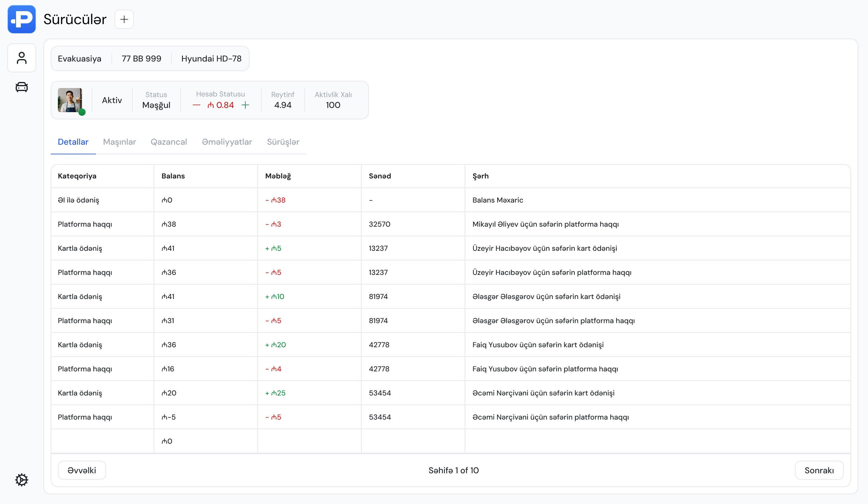Select the Əməliyyatlar tab
868x504 pixels.
227,142
